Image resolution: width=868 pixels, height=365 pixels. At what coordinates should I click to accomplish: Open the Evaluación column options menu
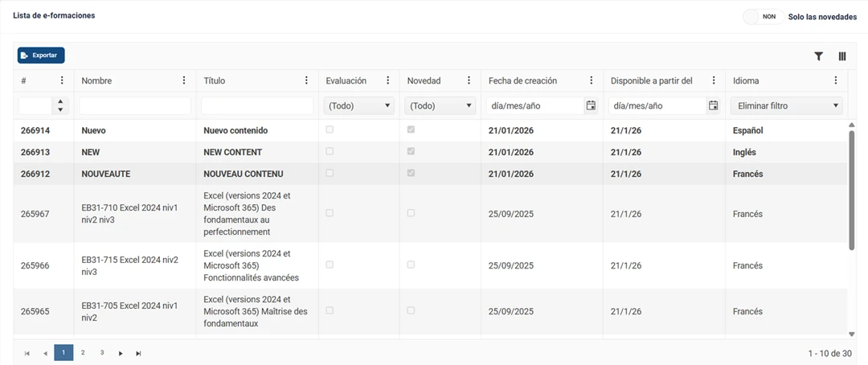click(x=388, y=80)
